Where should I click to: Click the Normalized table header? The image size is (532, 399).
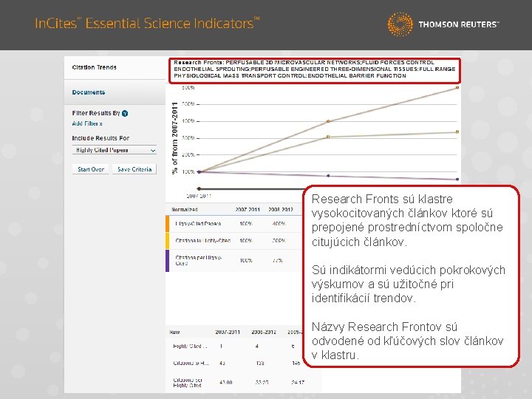[x=184, y=210]
